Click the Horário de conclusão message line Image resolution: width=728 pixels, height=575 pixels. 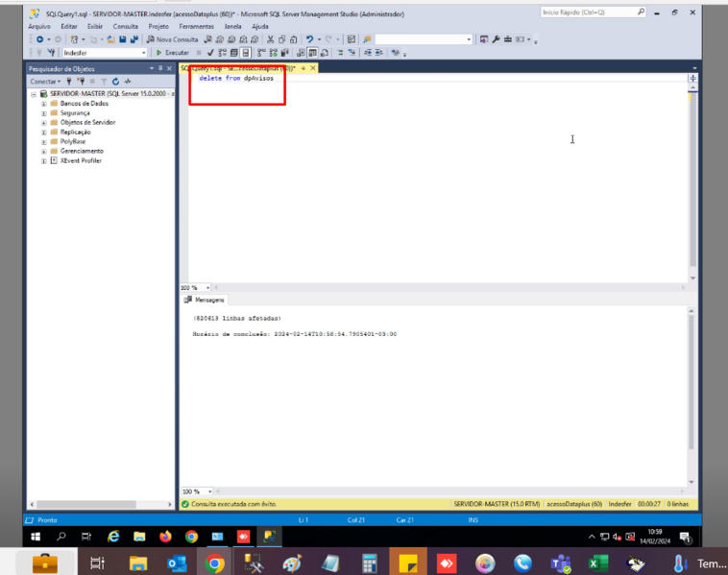[295, 334]
